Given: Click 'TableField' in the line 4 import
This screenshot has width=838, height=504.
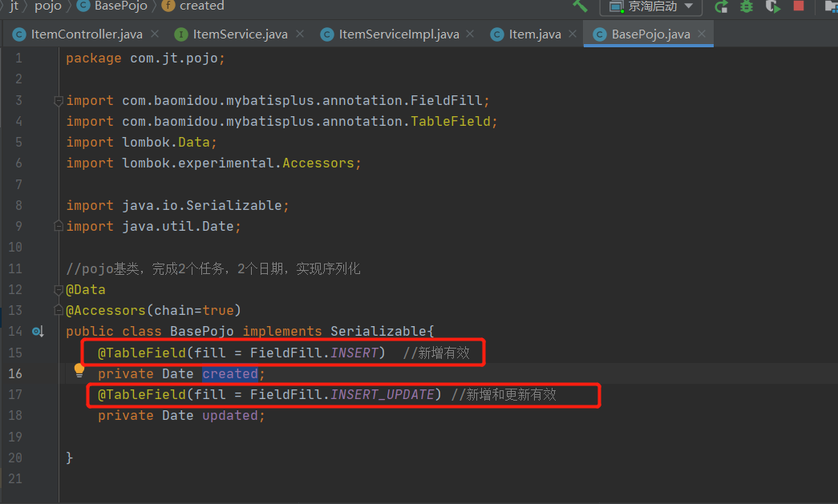Looking at the screenshot, I should (451, 121).
